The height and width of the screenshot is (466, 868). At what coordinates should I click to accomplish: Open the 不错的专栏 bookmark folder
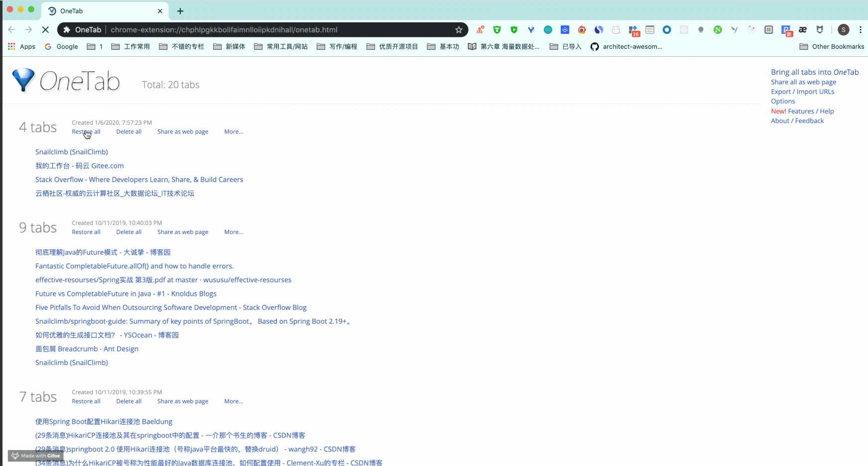[x=182, y=47]
